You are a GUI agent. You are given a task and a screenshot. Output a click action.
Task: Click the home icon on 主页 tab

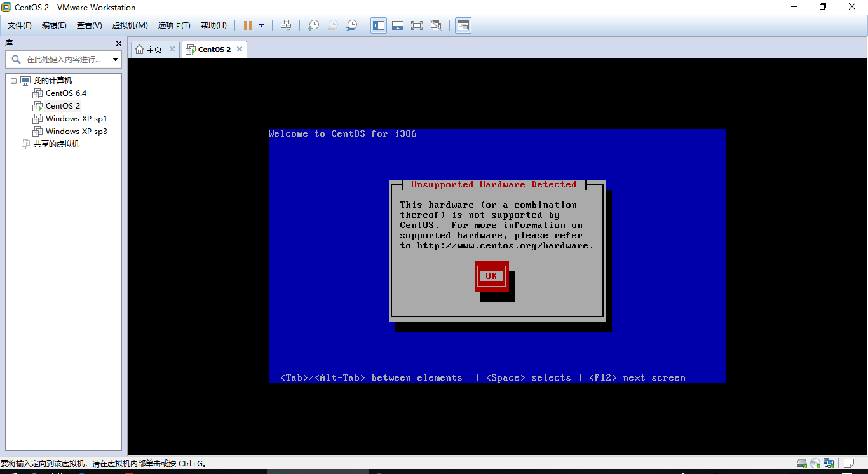pyautogui.click(x=139, y=50)
